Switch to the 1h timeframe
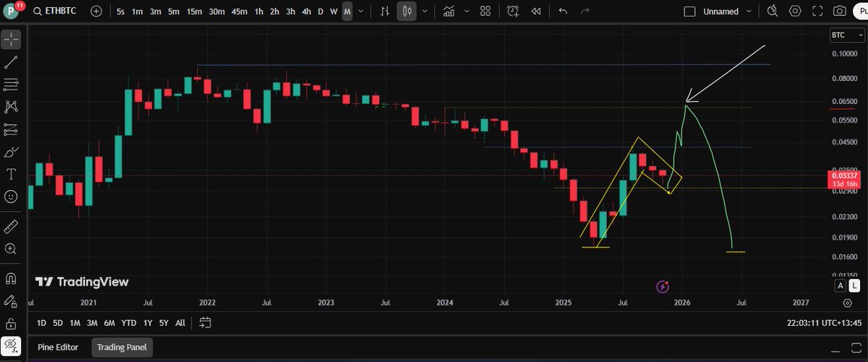The image size is (868, 362). point(259,12)
